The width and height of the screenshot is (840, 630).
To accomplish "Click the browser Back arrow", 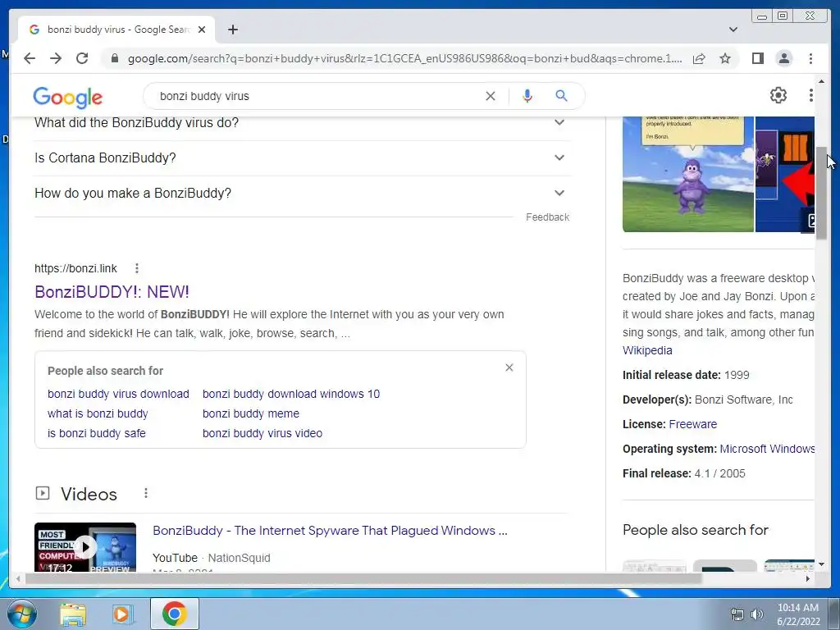I will (30, 58).
